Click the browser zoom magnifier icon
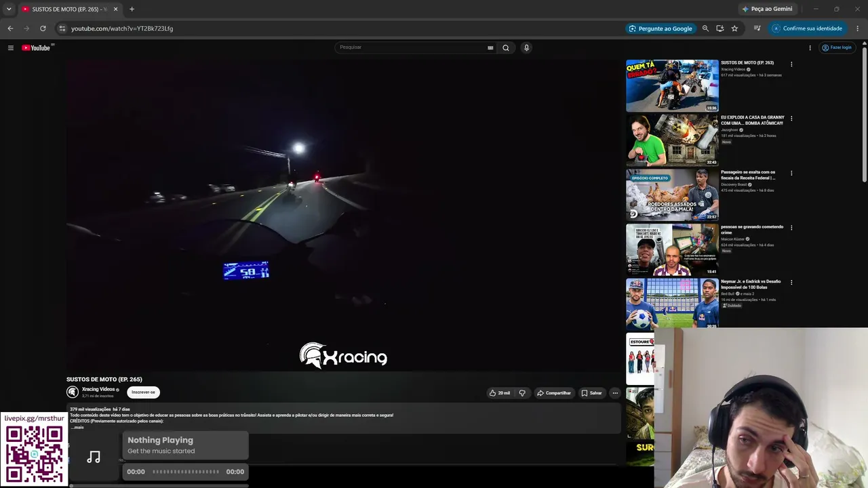The width and height of the screenshot is (868, 488). pyautogui.click(x=705, y=28)
